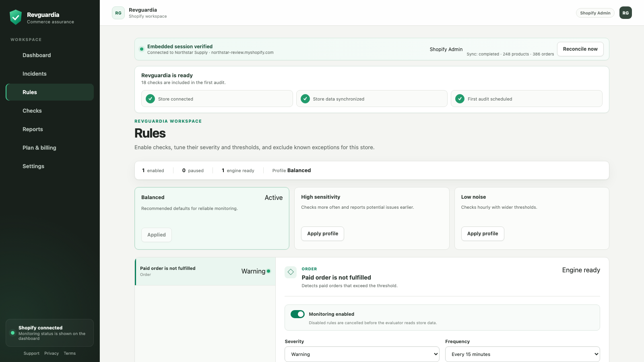Open Settings in the sidebar

point(50,166)
